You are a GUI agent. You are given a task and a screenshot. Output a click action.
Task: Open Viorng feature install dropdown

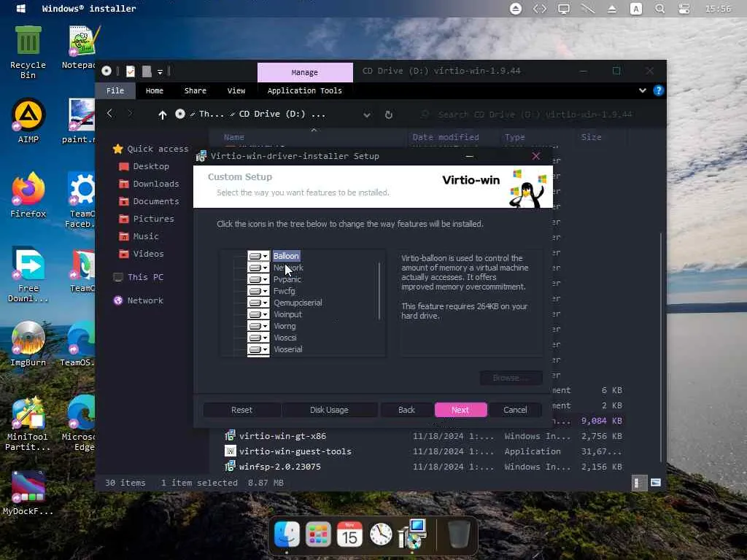pyautogui.click(x=259, y=326)
